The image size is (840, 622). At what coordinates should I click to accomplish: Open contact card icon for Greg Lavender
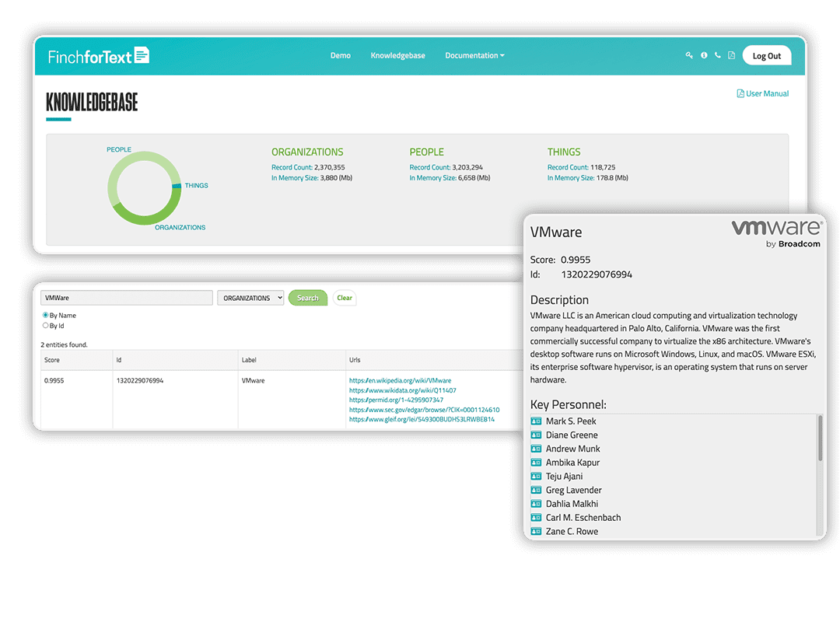[x=536, y=490]
